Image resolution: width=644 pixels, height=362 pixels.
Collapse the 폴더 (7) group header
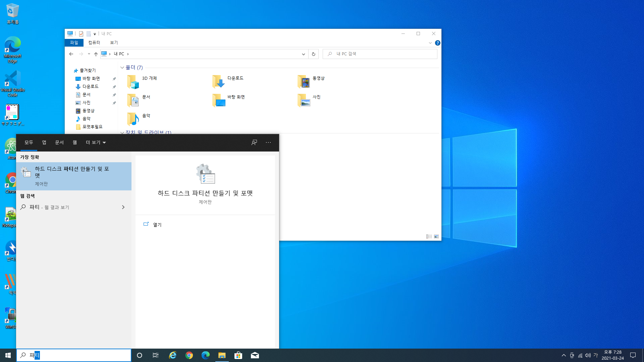pyautogui.click(x=122, y=68)
